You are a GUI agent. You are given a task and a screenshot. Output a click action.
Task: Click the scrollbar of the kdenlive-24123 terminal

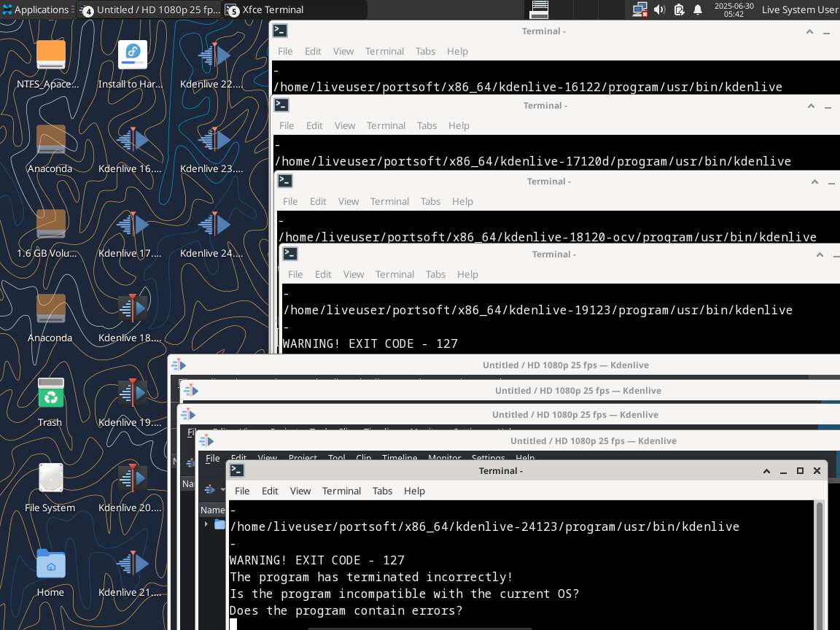coord(819,565)
